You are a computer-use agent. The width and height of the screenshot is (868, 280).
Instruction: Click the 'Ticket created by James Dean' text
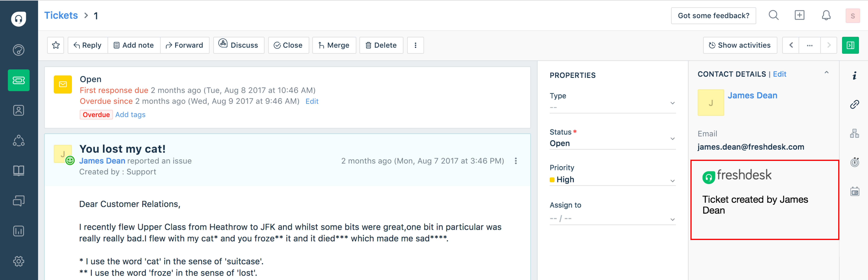coord(755,205)
